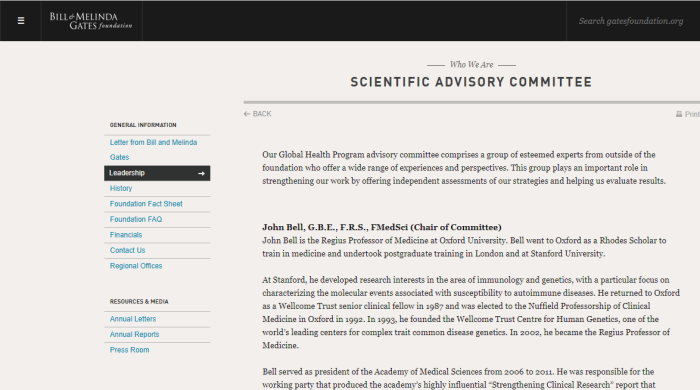View Regional Offices
This screenshot has height=390, width=700.
pos(136,266)
